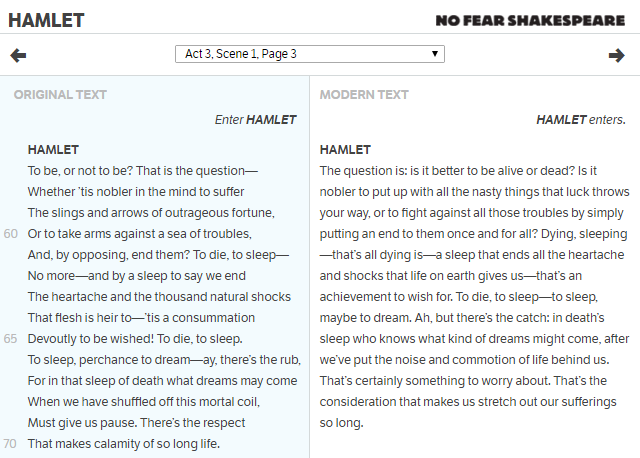Select the Original Text column header
640x458 pixels.
[x=60, y=95]
